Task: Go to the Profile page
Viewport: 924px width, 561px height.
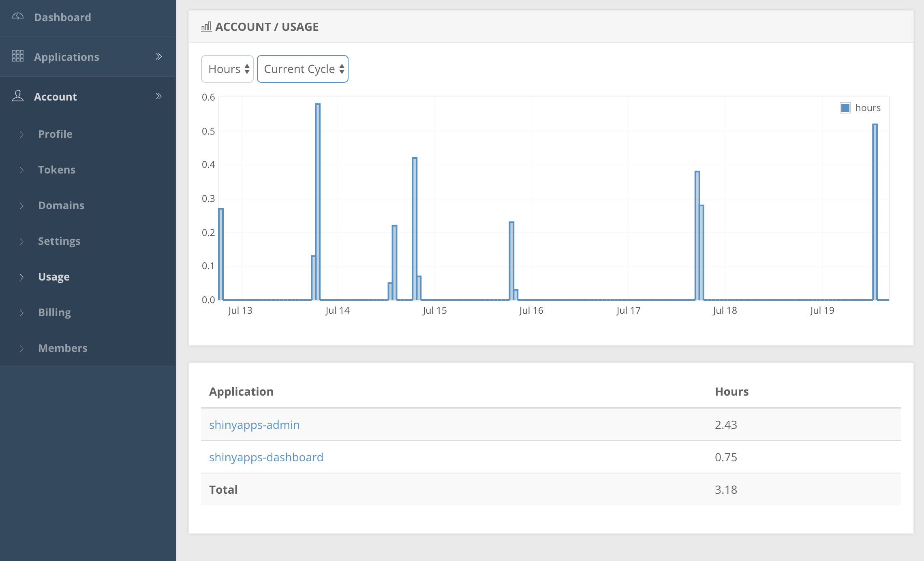Action: pos(55,134)
